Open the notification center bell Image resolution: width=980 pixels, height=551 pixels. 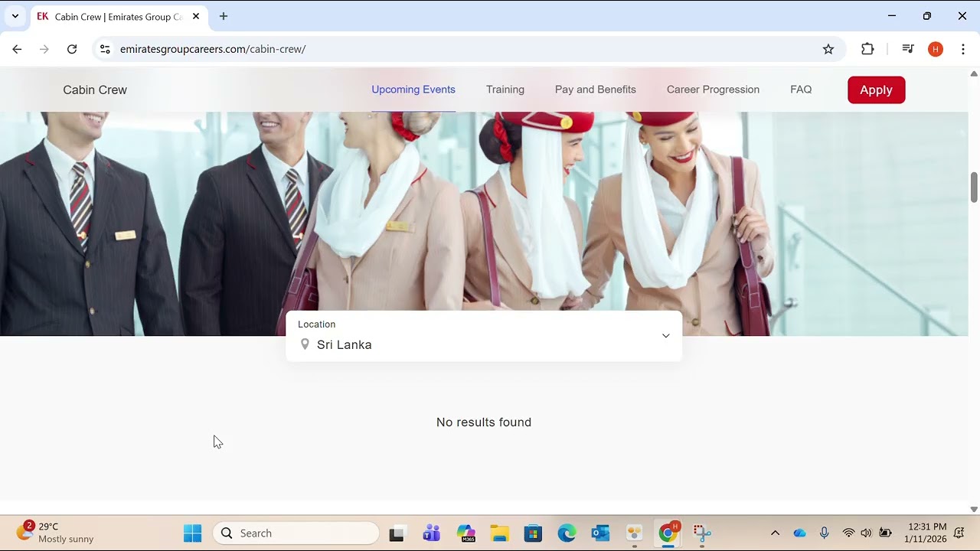pos(959,533)
